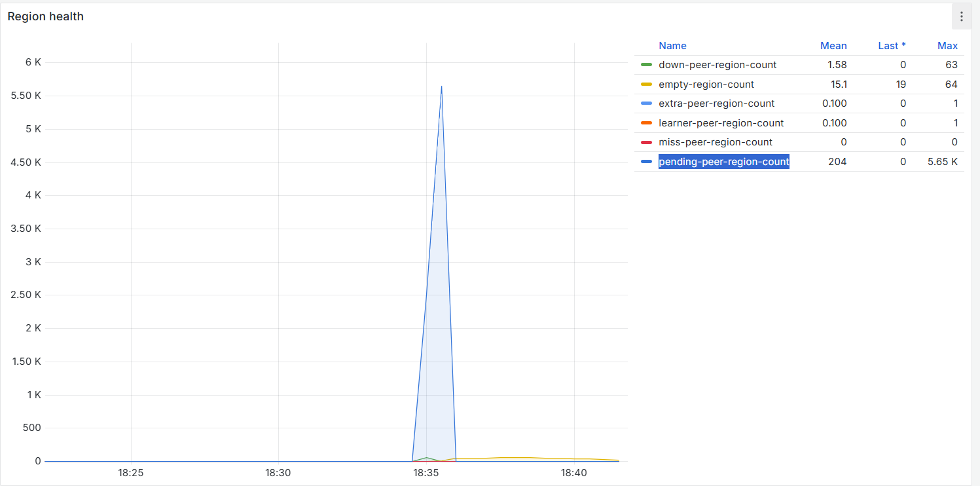Image resolution: width=980 pixels, height=486 pixels.
Task: Show only learner-peer-region-count series
Action: (721, 123)
